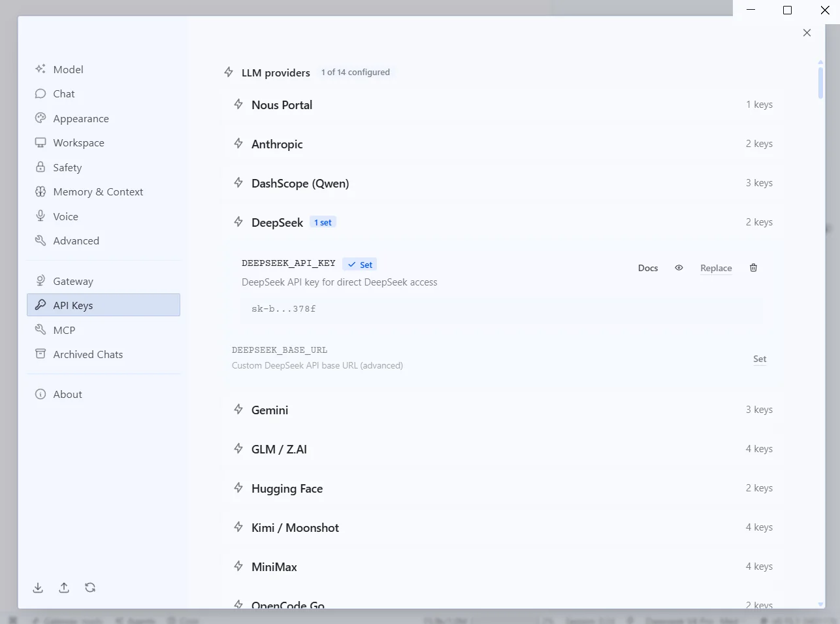Click Set for DEEPSEEK_BASE_URL
Viewport: 840px width, 624px height.
click(760, 359)
